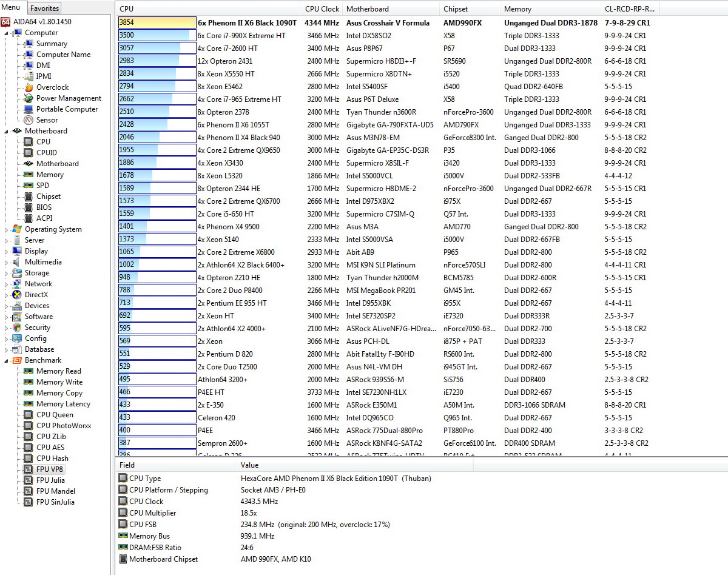
Task: Click the Summary icon in the tree
Action: [29, 44]
